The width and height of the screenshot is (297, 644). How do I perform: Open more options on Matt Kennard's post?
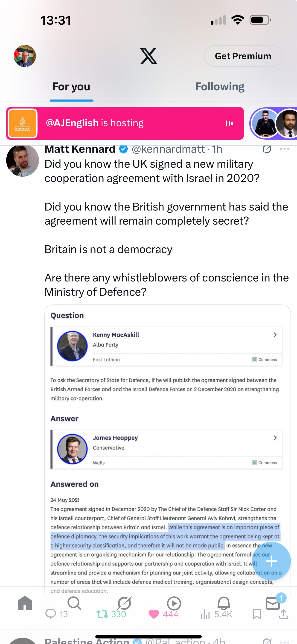coord(285,149)
